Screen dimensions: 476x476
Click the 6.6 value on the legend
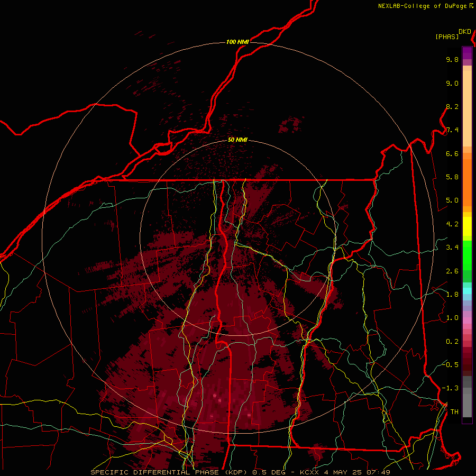click(x=452, y=153)
